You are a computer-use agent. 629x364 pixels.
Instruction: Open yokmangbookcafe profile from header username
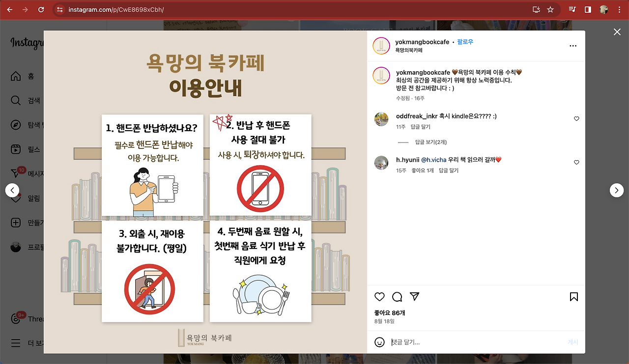click(422, 42)
